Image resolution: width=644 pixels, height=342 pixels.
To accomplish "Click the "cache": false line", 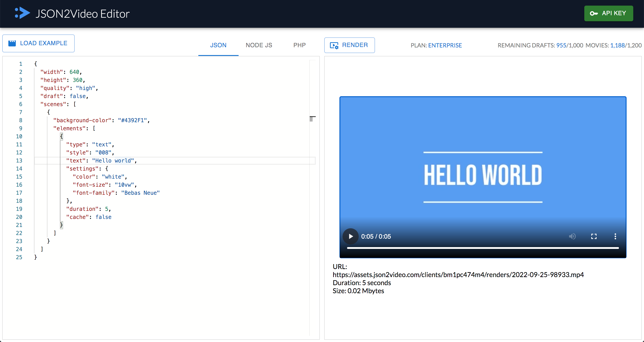I will (89, 217).
